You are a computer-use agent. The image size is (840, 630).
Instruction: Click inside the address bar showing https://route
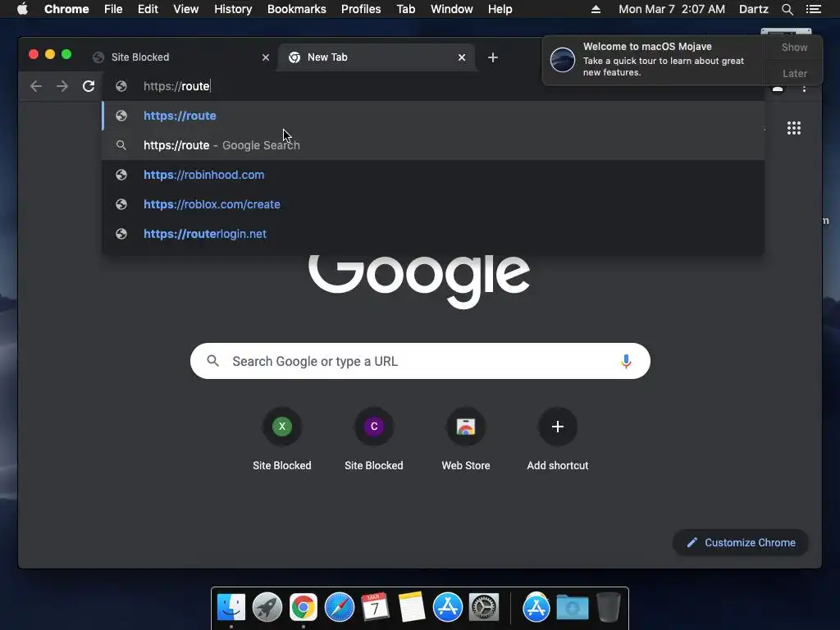pos(433,86)
